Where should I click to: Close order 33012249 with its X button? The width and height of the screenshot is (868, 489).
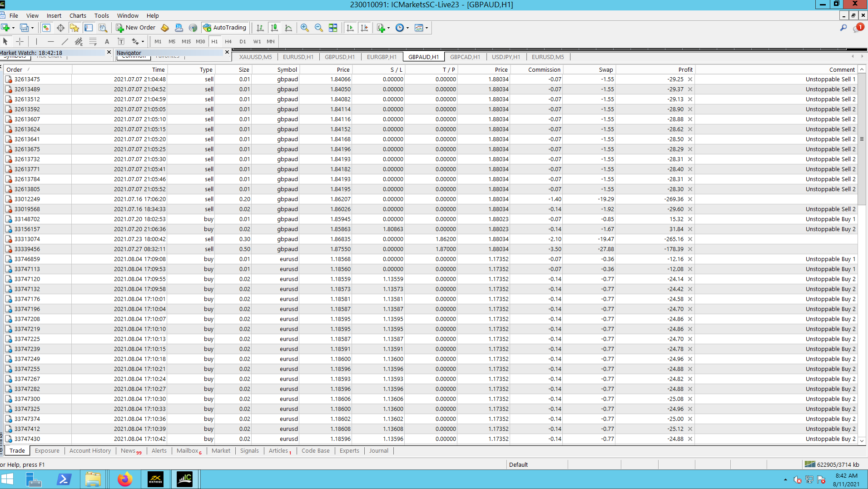tap(690, 199)
